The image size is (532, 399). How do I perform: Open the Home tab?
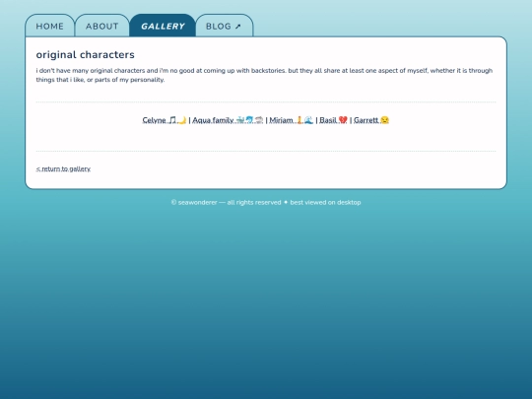pyautogui.click(x=50, y=26)
